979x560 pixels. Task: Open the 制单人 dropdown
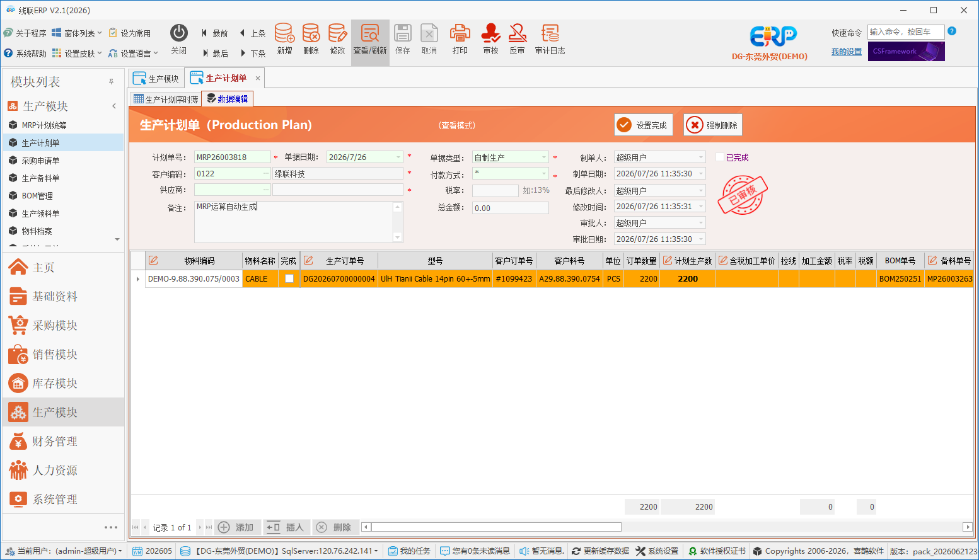701,157
